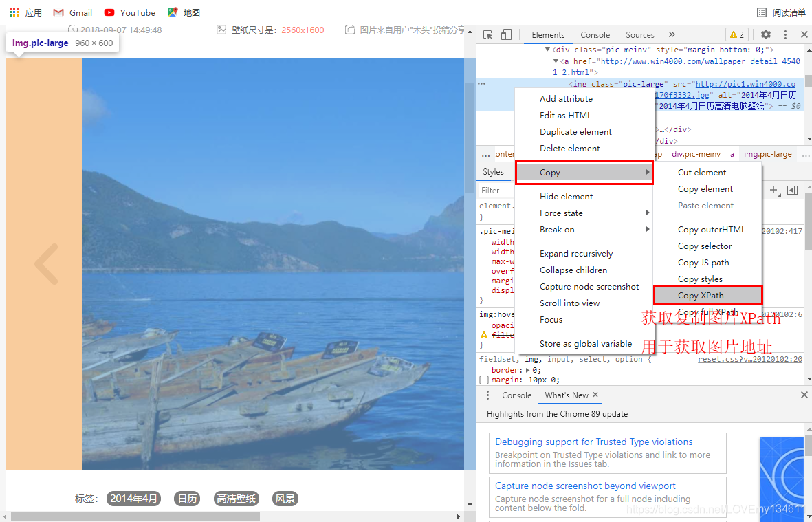Toggle the device toolbar icon
Screen dimensions: 812x522
pyautogui.click(x=506, y=34)
